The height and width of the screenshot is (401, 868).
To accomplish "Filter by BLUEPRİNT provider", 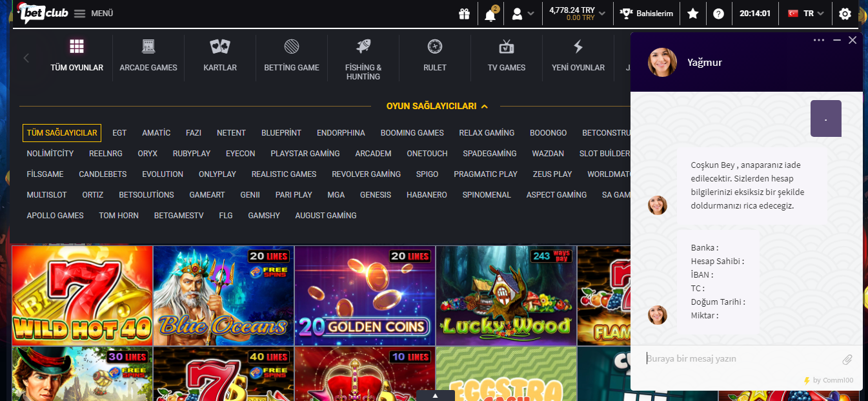I will 281,133.
